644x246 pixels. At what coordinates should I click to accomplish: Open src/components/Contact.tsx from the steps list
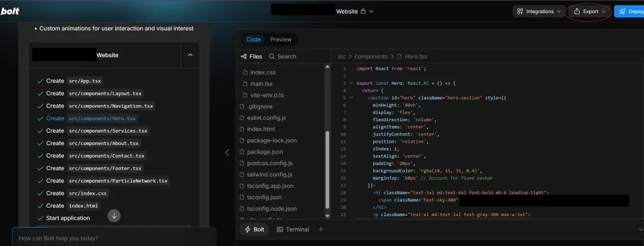[107, 156]
